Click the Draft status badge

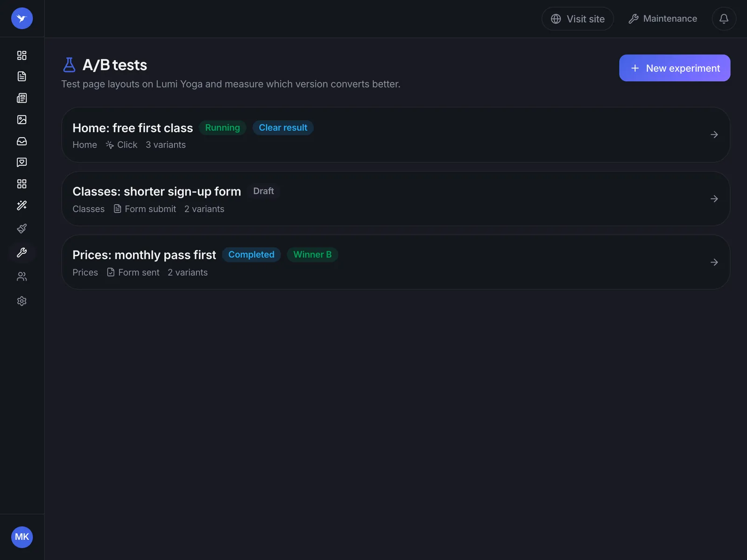263,191
